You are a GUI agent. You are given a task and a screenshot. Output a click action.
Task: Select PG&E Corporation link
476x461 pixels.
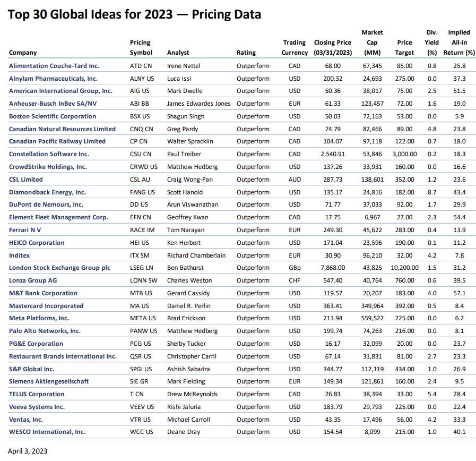36,344
